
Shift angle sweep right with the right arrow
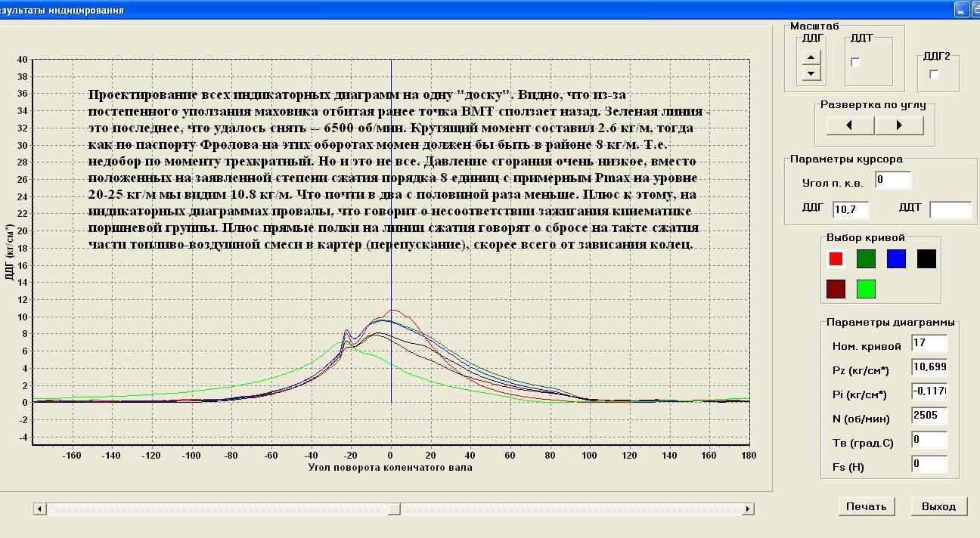click(x=899, y=125)
